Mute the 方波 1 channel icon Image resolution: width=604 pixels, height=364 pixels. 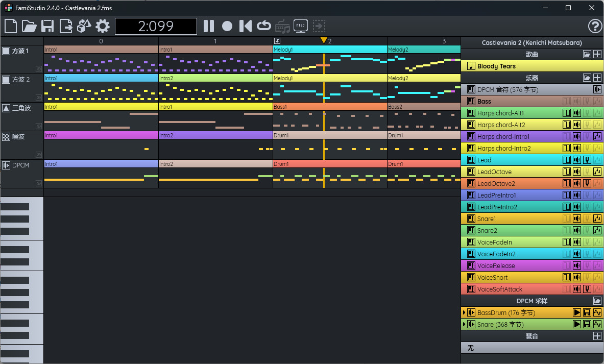[6, 51]
